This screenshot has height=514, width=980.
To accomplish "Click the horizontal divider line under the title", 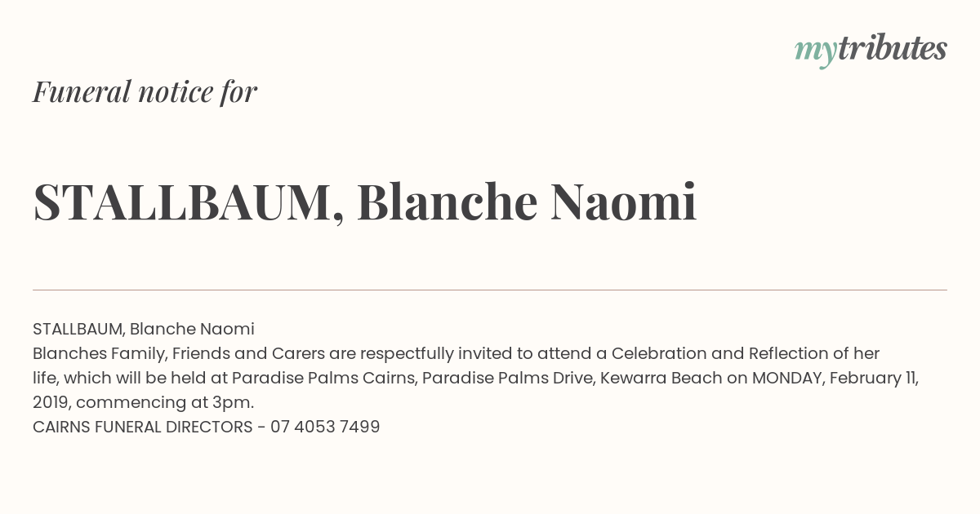I will pos(490,290).
